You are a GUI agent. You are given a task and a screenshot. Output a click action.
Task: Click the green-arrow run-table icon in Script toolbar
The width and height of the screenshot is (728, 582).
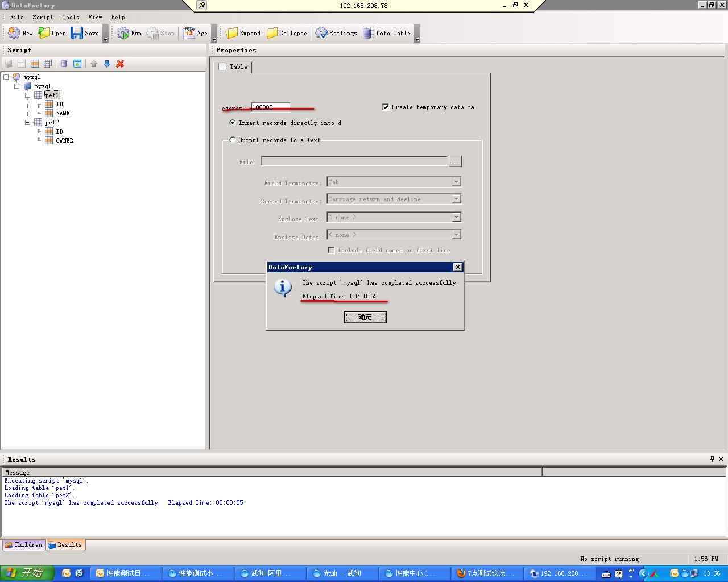coord(77,64)
